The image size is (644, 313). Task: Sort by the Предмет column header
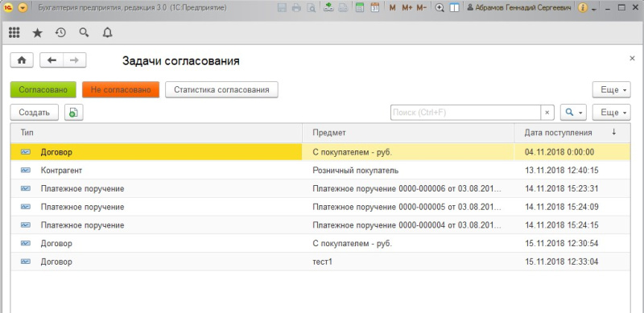click(408, 133)
